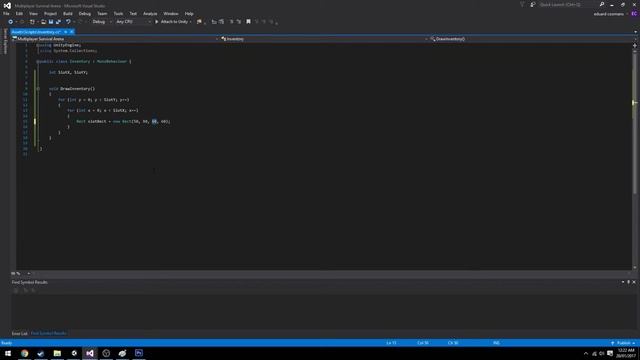Open the Find Symbol Results window options dropdown
The width and height of the screenshot is (640, 360).
tap(623, 282)
